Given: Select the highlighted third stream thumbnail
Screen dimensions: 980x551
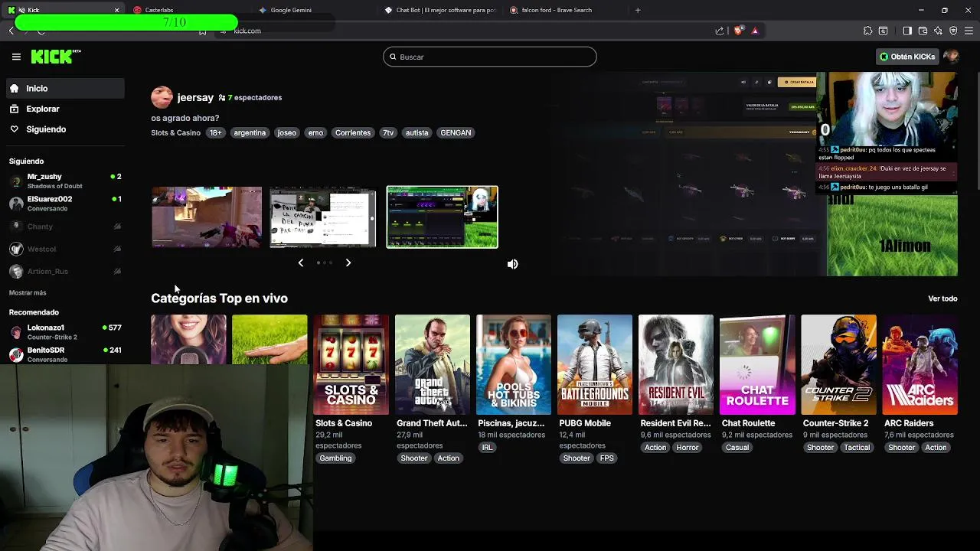Looking at the screenshot, I should pos(442,217).
